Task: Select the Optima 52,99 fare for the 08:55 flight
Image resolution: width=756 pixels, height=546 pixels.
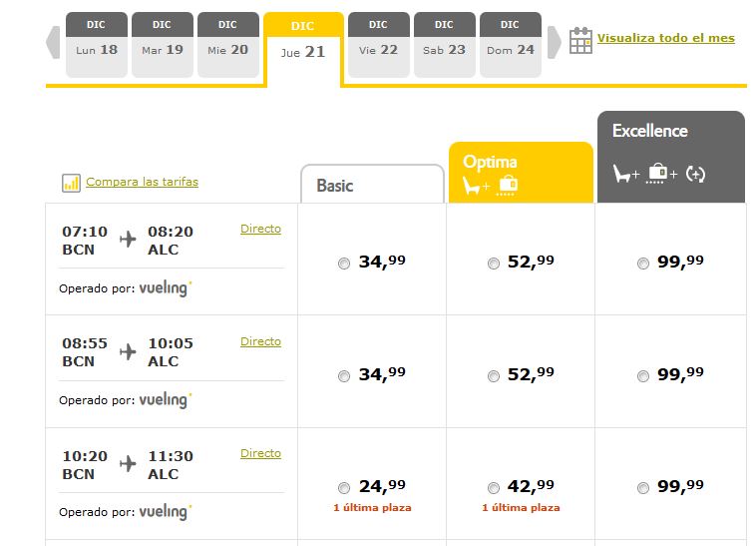Action: pyautogui.click(x=493, y=376)
